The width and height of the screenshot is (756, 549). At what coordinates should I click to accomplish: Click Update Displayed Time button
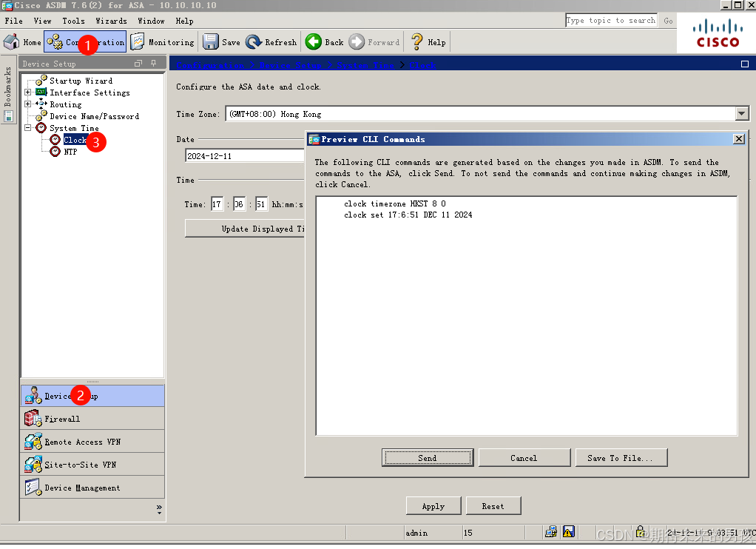tap(245, 229)
